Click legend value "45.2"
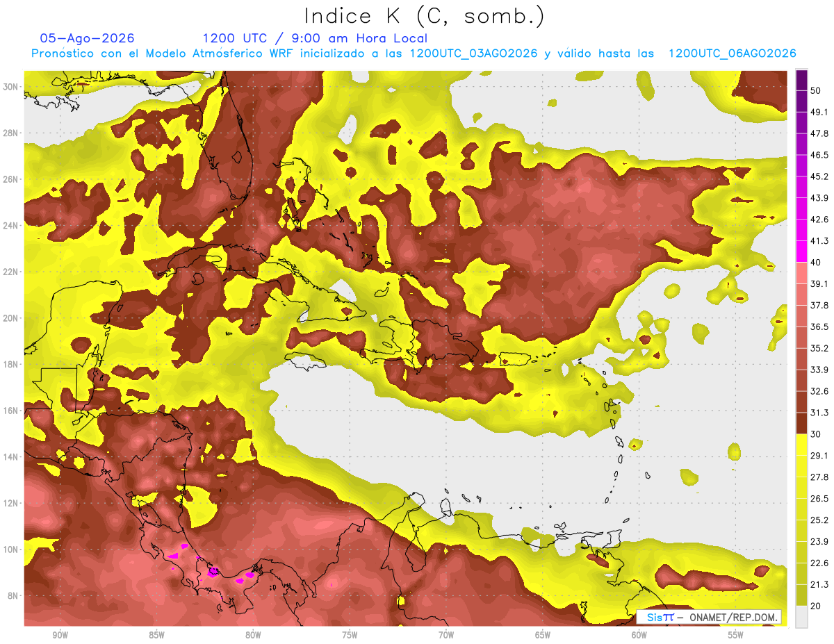Image resolution: width=834 pixels, height=644 pixels. pyautogui.click(x=819, y=176)
